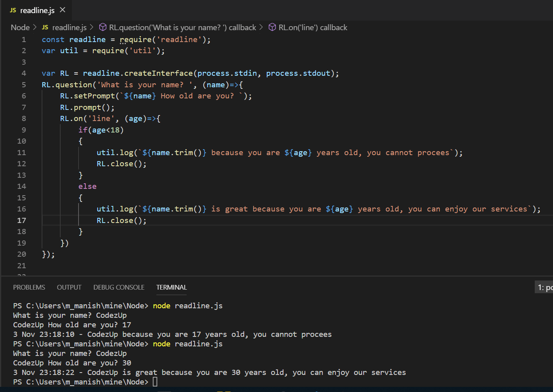The width and height of the screenshot is (553, 392).
Task: Switch to the OUTPUT panel tab
Action: [69, 287]
